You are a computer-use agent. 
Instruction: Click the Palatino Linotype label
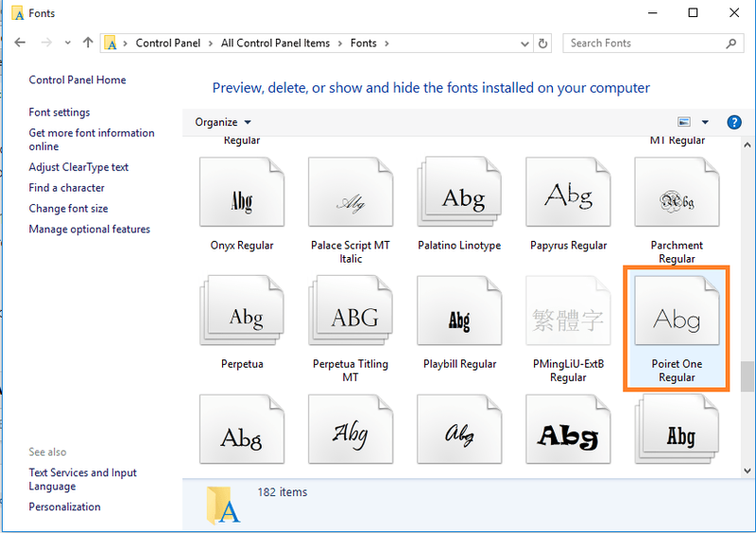click(x=459, y=246)
